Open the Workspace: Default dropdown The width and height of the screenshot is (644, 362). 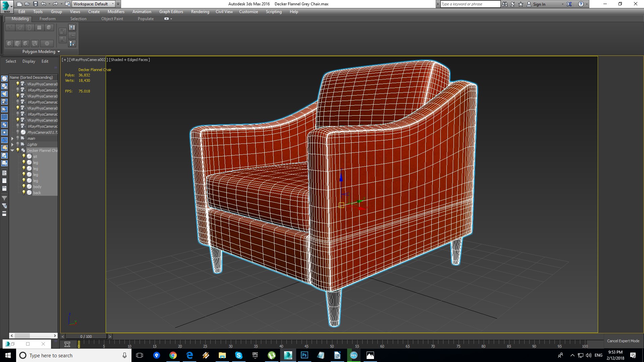pyautogui.click(x=94, y=4)
